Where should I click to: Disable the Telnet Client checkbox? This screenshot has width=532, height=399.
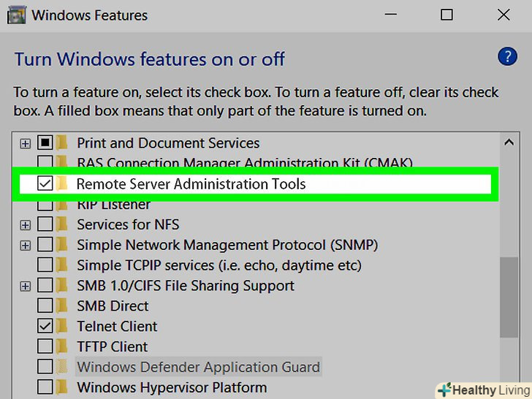(45, 326)
